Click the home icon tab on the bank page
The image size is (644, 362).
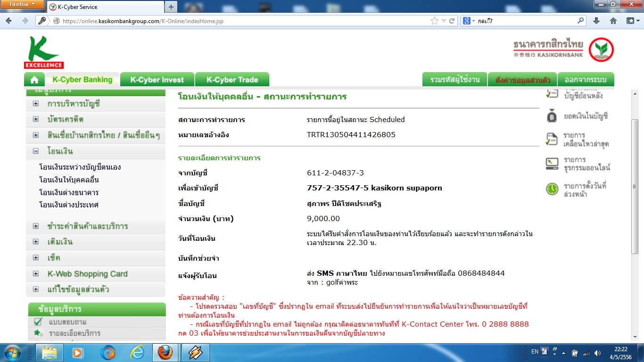(34, 80)
